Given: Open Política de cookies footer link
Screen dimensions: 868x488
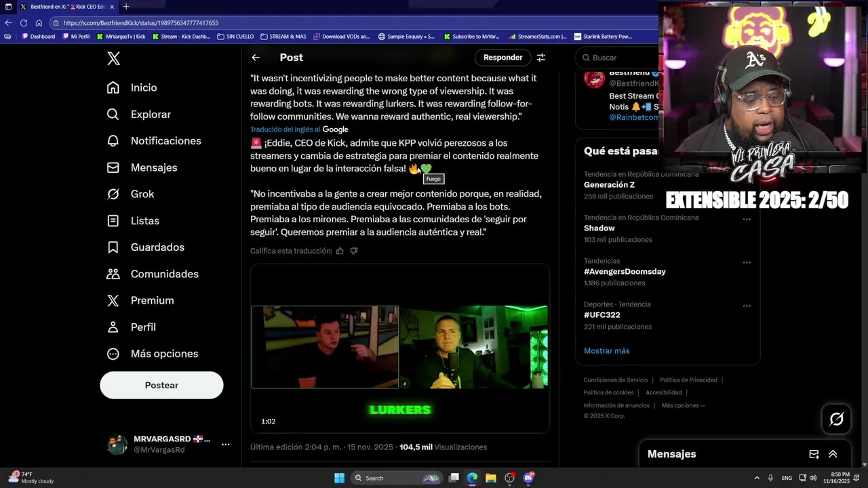Looking at the screenshot, I should coord(608,392).
